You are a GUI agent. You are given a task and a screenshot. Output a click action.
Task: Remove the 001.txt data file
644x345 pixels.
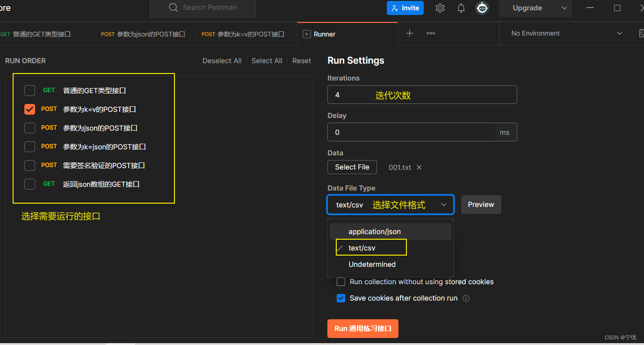[x=419, y=167]
